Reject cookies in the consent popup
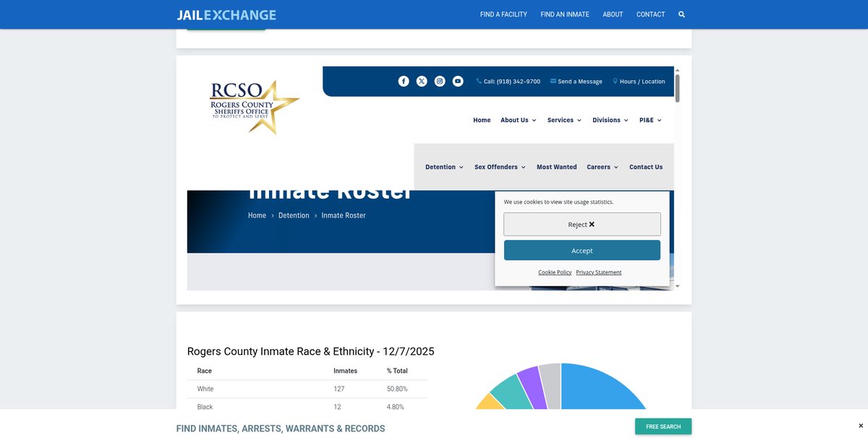This screenshot has height=448, width=868. tap(582, 224)
